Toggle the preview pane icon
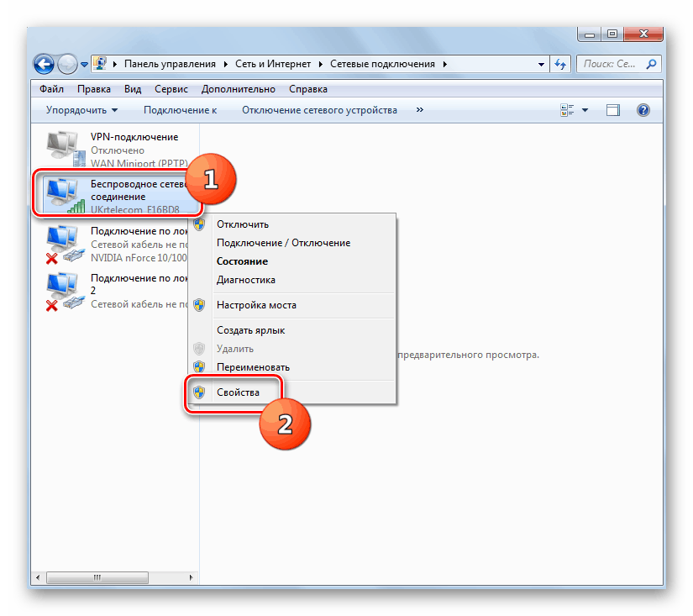The width and height of the screenshot is (693, 616). 612,109
